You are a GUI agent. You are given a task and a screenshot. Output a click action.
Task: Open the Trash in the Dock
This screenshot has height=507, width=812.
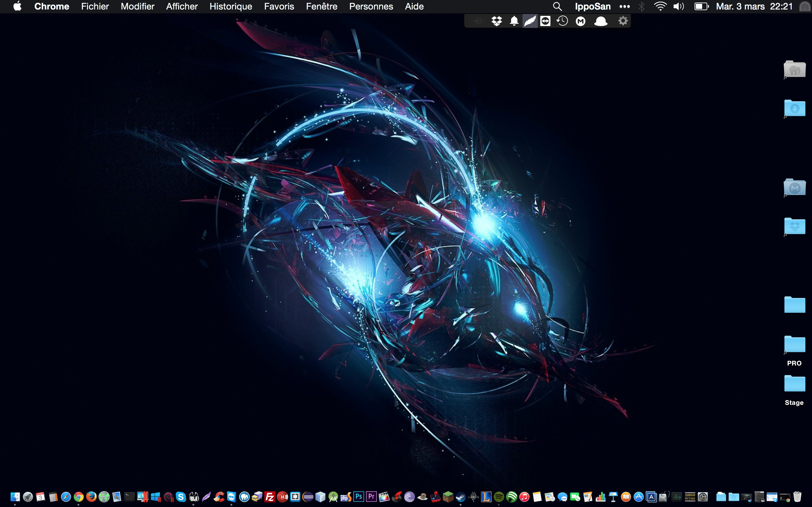coord(797,497)
